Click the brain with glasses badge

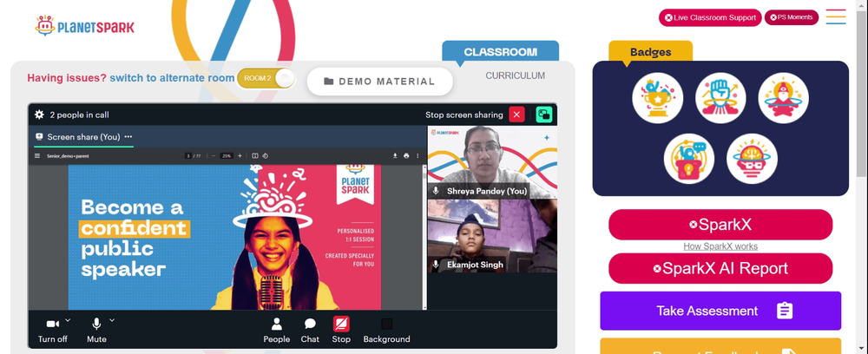752,159
